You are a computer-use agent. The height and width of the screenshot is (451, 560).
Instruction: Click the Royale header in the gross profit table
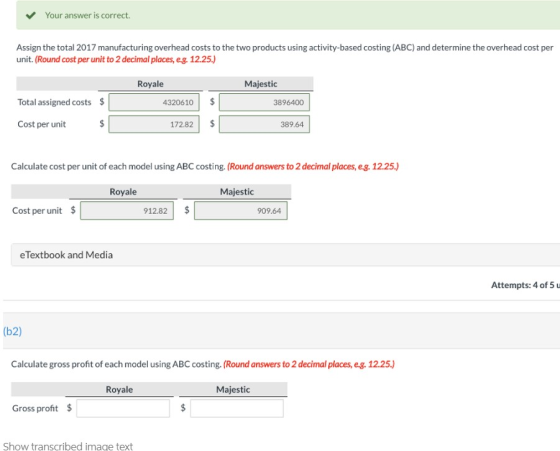pyautogui.click(x=119, y=390)
